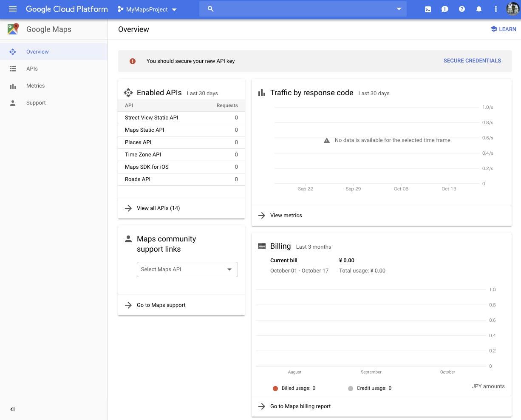Viewport: 521px width, 420px height.
Task: Open the three-dot settings menu
Action: pos(496,9)
